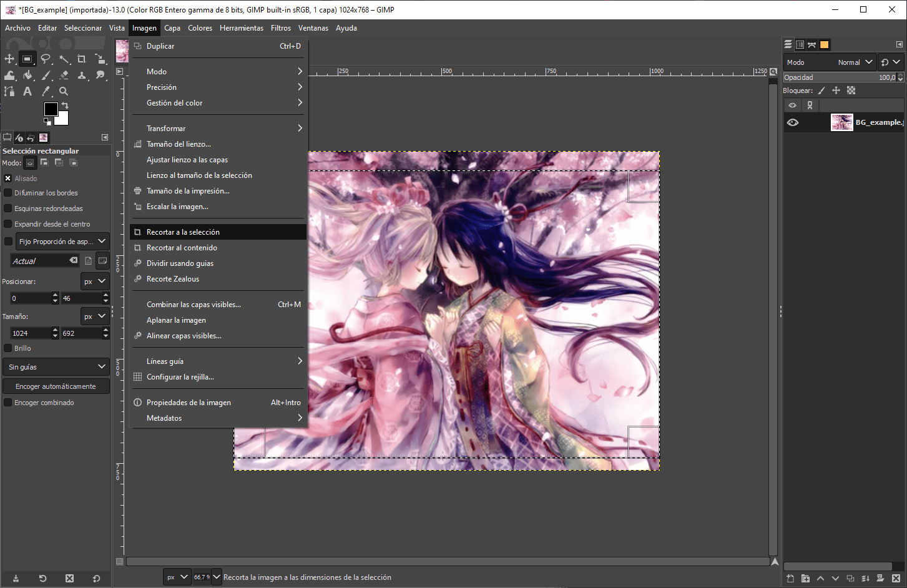This screenshot has width=907, height=588.
Task: Click the BG_example layer thumbnail
Action: pyautogui.click(x=841, y=122)
